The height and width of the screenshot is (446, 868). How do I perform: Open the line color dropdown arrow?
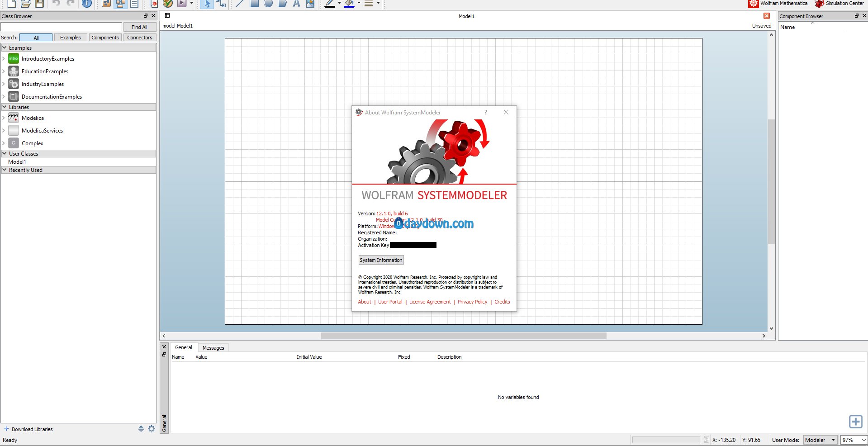click(x=339, y=3)
